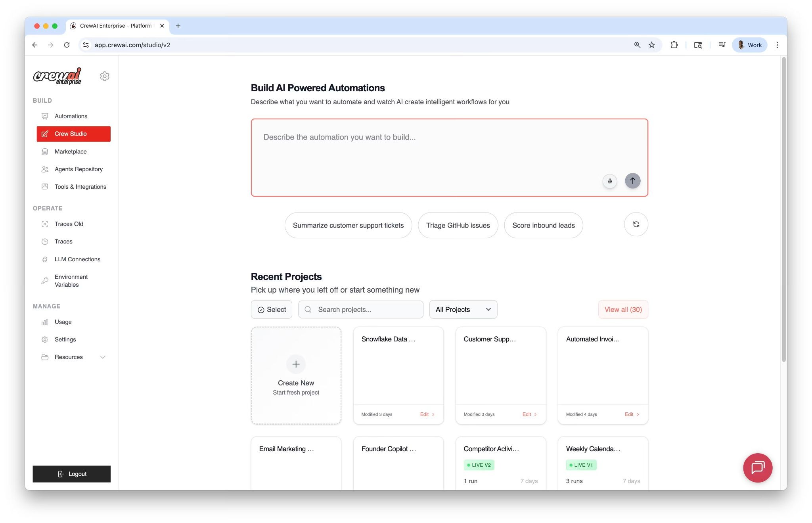Select Crew Studio in the sidebar
The height and width of the screenshot is (523, 812).
(x=74, y=134)
